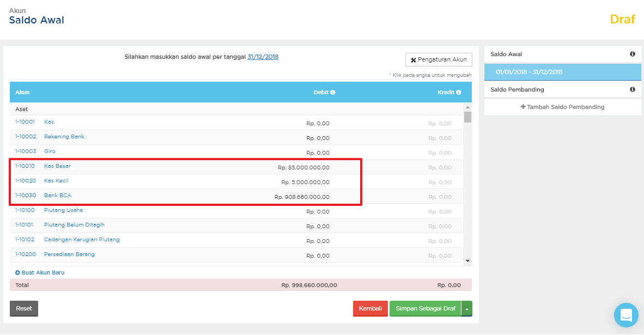Click Buat Akun Baru link
The height and width of the screenshot is (335, 644).
40,272
